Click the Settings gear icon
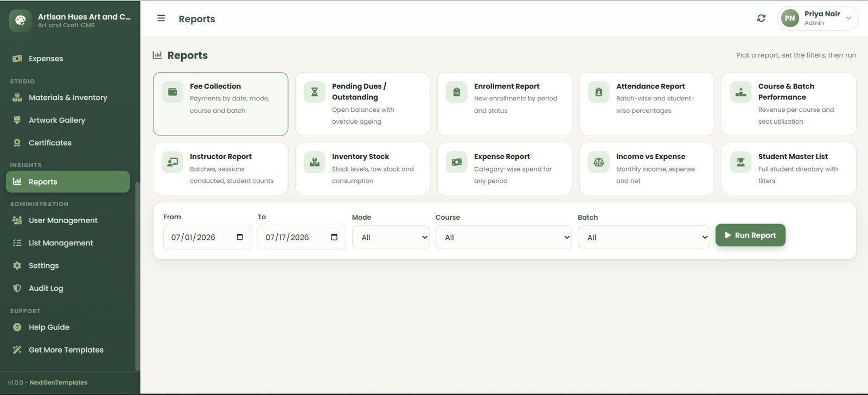The height and width of the screenshot is (395, 868). pyautogui.click(x=17, y=266)
